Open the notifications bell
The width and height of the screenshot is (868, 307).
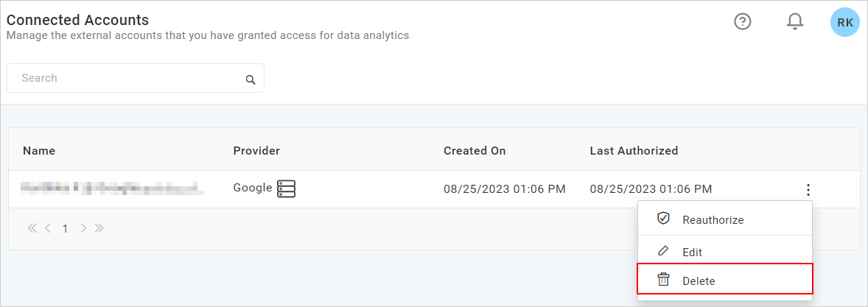tap(794, 22)
